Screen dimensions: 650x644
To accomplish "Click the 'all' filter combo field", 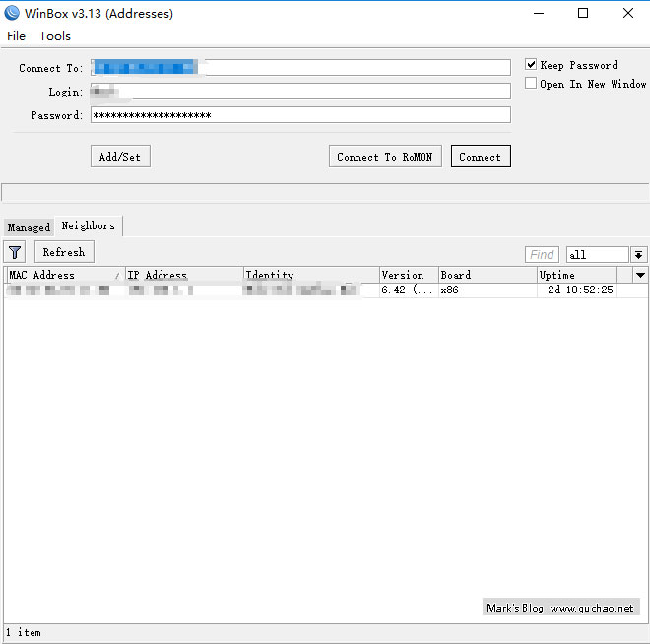I will [598, 254].
